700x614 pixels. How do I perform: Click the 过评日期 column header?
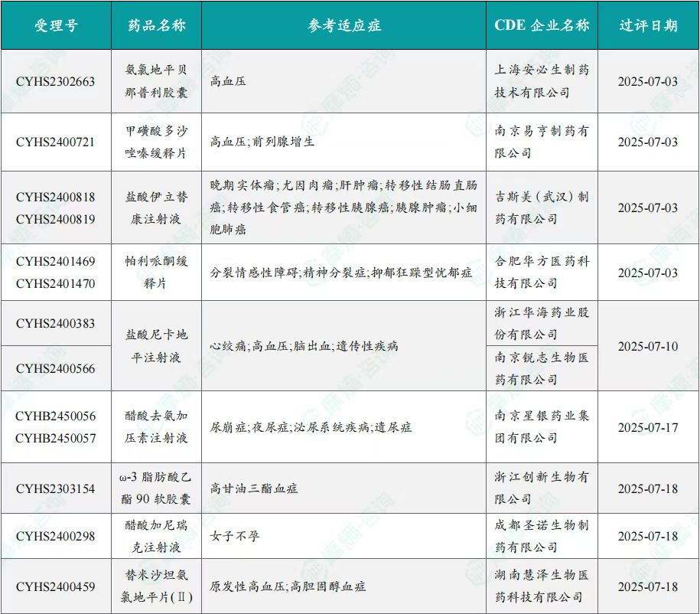click(648, 25)
